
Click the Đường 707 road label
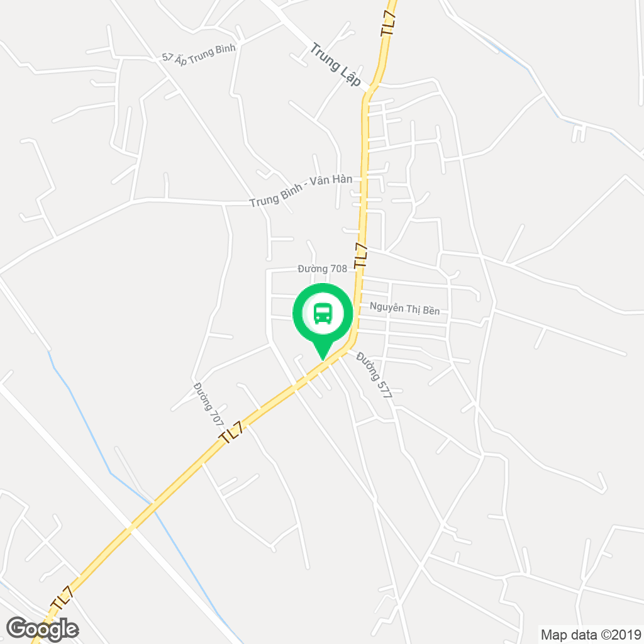pos(209,404)
